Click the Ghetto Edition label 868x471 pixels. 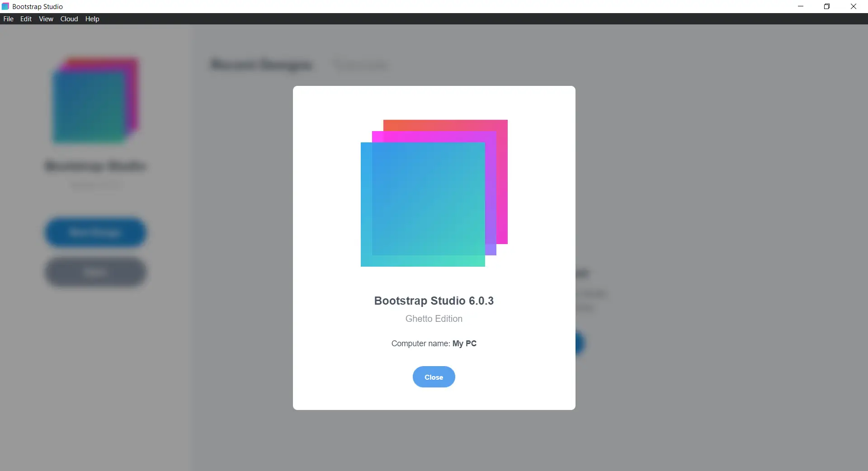[x=433, y=319]
